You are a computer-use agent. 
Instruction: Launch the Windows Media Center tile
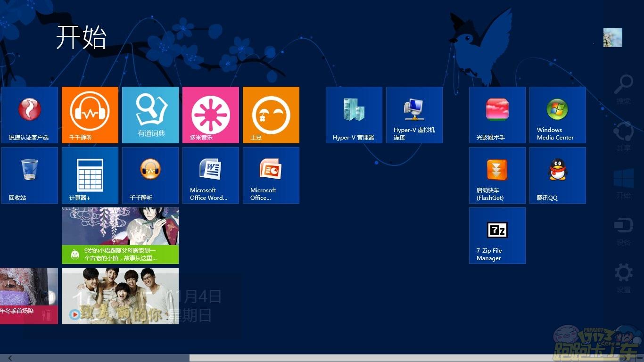558,115
